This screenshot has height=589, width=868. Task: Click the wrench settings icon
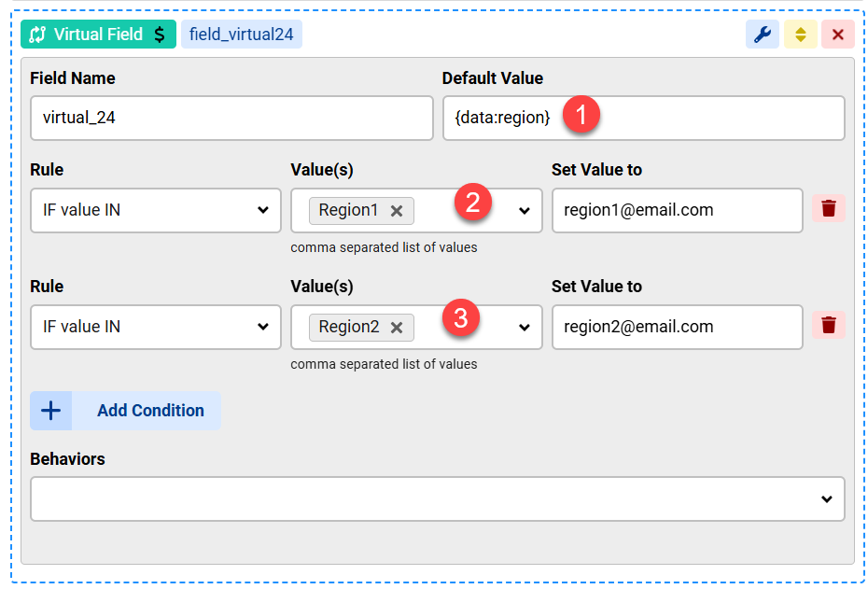pos(762,35)
